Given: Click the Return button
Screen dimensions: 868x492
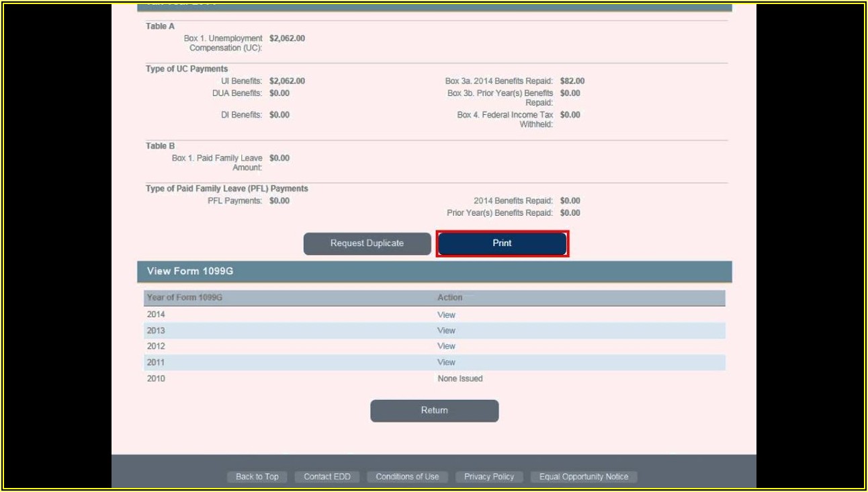Looking at the screenshot, I should 434,411.
